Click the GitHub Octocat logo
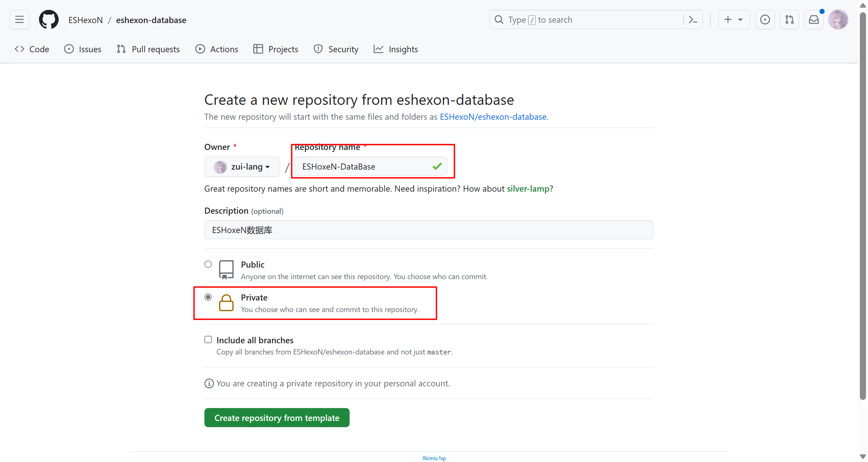868x462 pixels. (49, 20)
